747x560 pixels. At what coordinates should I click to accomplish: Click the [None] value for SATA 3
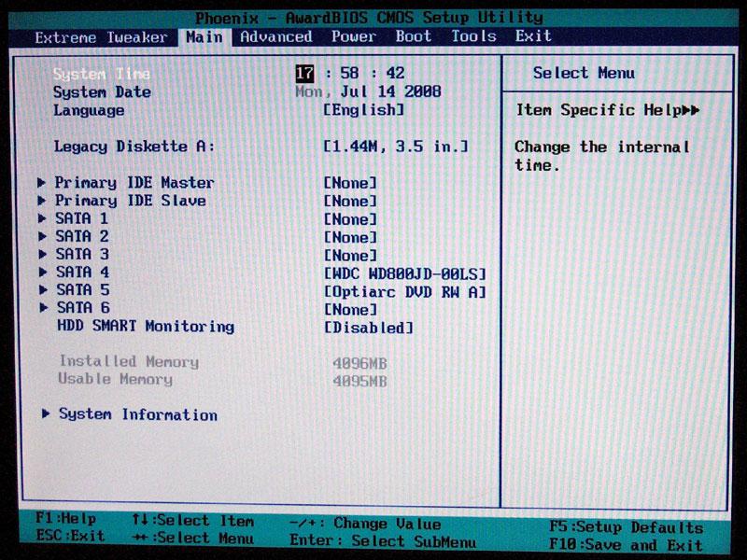pos(350,256)
